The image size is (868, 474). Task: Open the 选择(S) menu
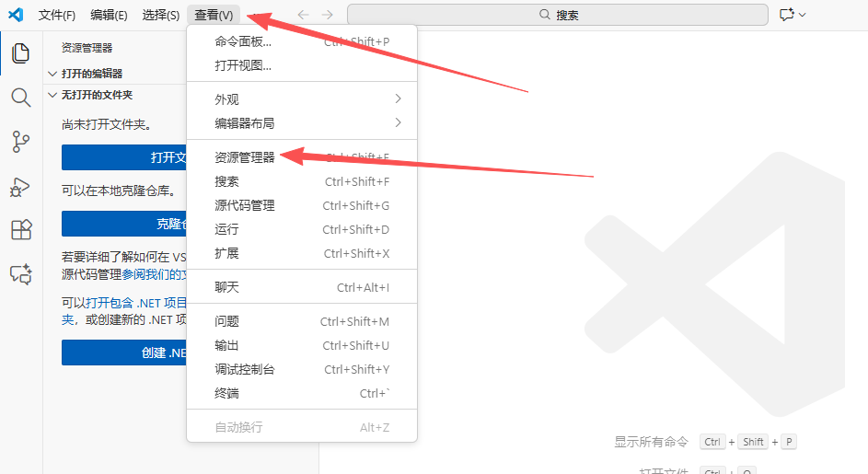pyautogui.click(x=160, y=15)
